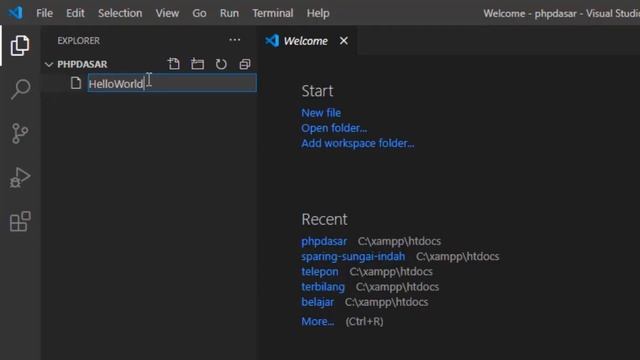Click the window title Welcome - phpdasar text
Screen dimensions: 640x360
point(530,13)
